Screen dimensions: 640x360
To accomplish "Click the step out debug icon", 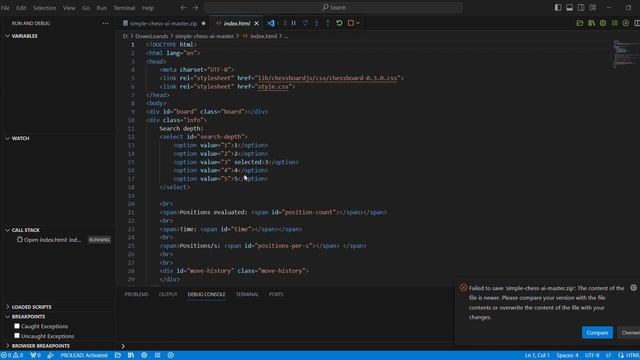I will (x=328, y=23).
